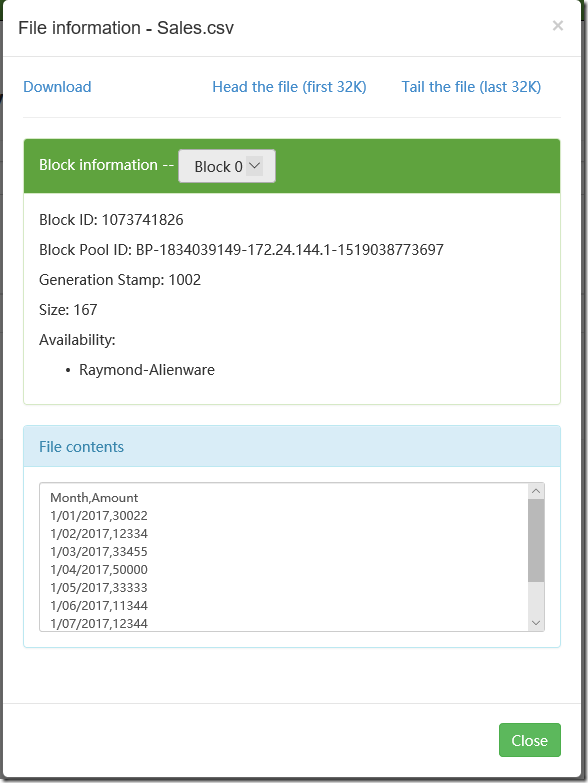Viewport: 588px width, 783px height.
Task: Click the scroll-down arrow in file contents
Action: click(x=536, y=623)
